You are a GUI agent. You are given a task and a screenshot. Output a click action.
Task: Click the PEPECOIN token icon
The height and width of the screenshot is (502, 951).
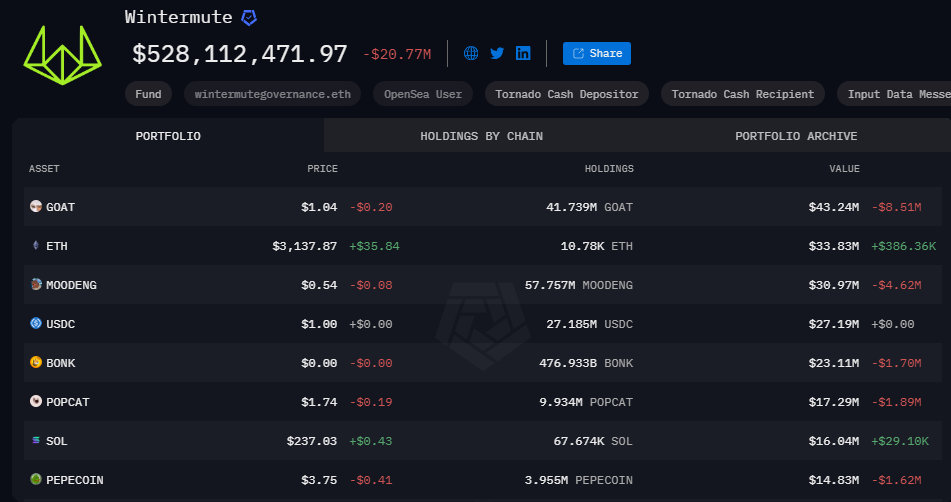36,480
